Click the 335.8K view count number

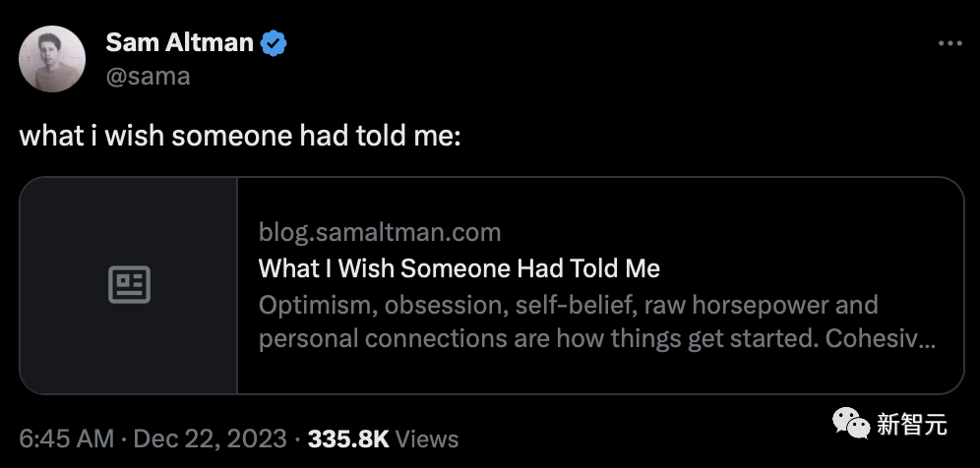[348, 438]
